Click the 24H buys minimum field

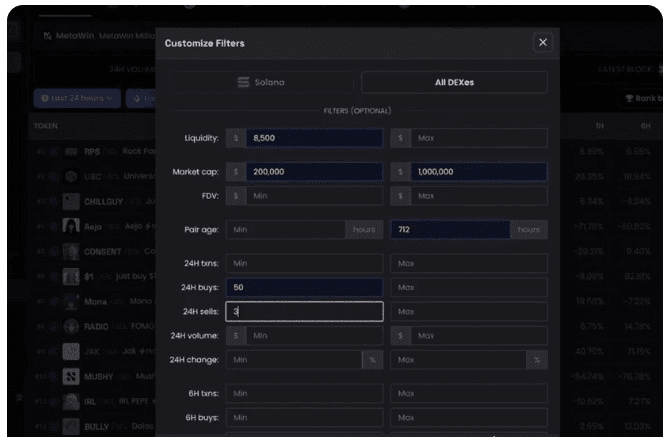(304, 288)
